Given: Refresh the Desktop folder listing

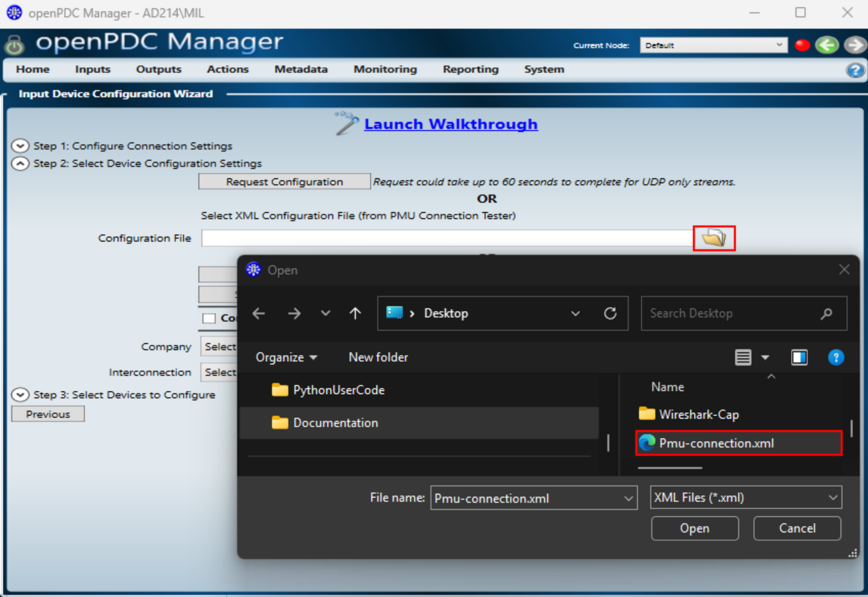Looking at the screenshot, I should pyautogui.click(x=610, y=313).
